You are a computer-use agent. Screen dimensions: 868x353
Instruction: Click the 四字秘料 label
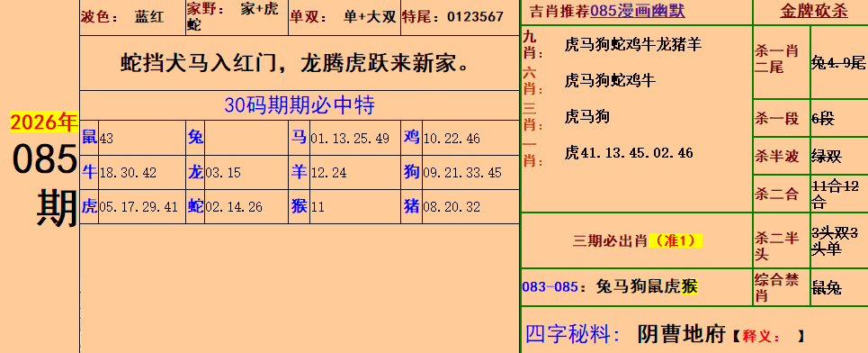click(x=572, y=334)
